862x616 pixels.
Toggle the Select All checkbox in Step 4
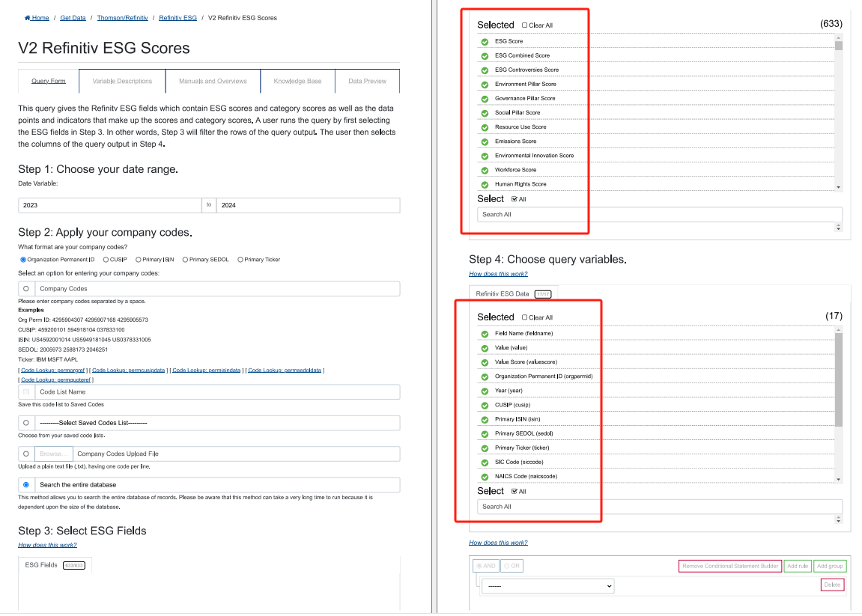(514, 491)
